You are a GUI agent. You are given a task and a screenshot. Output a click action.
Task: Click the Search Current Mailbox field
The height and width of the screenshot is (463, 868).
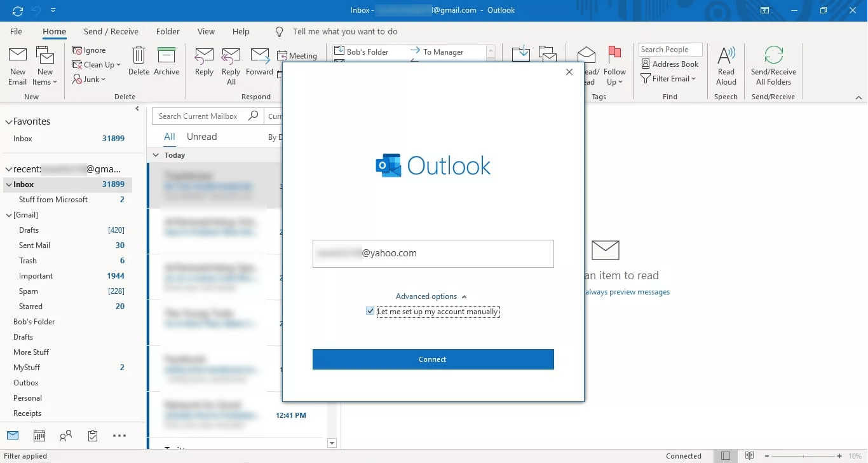(200, 116)
